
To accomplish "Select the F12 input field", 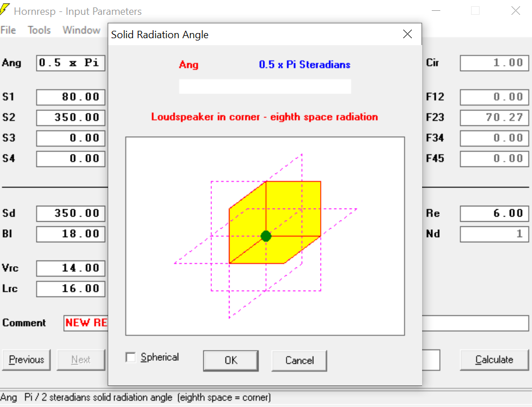I will [494, 97].
